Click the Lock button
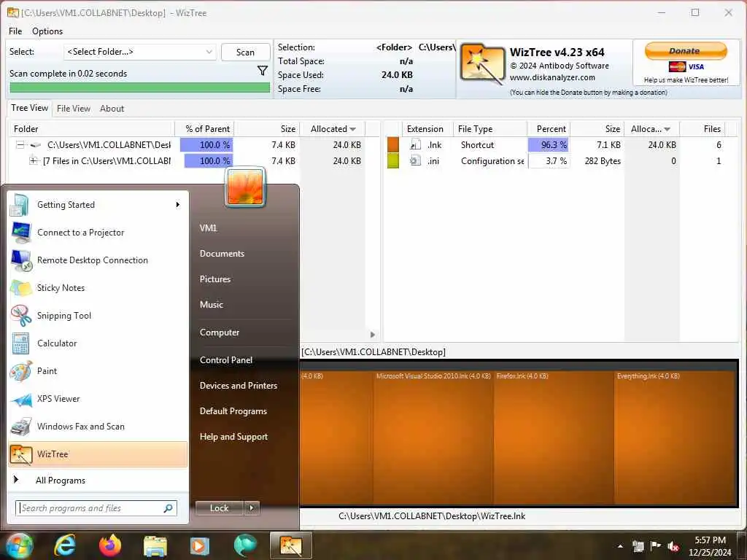747x560 pixels. tap(219, 508)
